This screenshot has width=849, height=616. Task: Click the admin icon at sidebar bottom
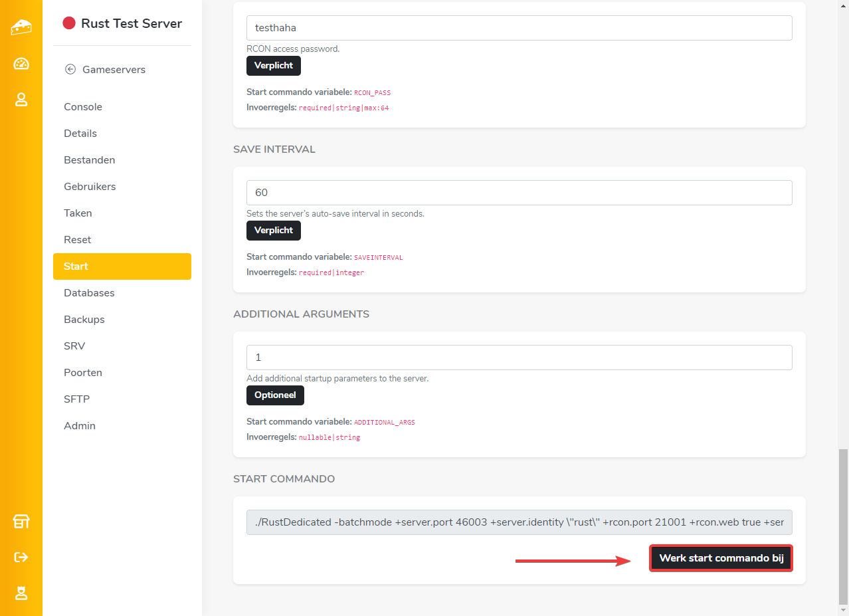(x=21, y=593)
